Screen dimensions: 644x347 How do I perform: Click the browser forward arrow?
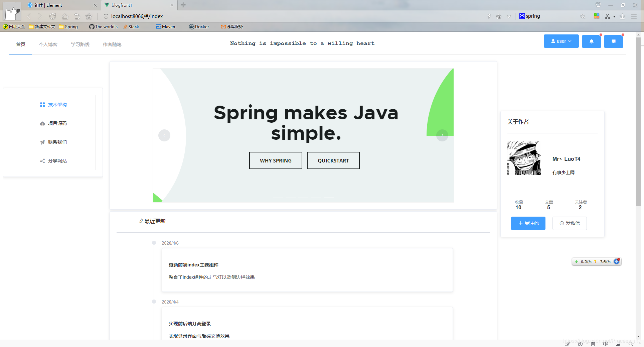pos(40,16)
